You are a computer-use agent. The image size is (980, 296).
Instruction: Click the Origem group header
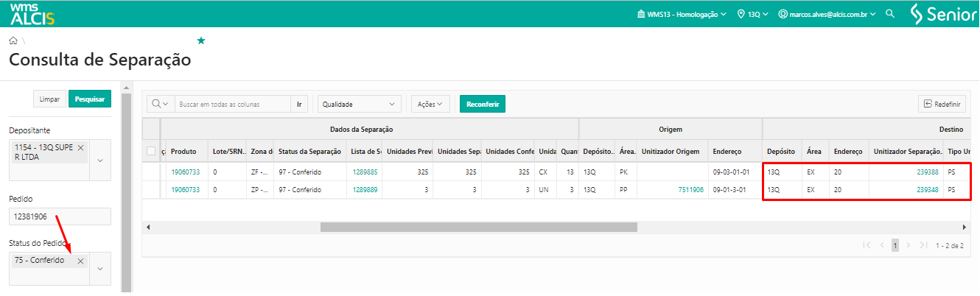pyautogui.click(x=671, y=129)
